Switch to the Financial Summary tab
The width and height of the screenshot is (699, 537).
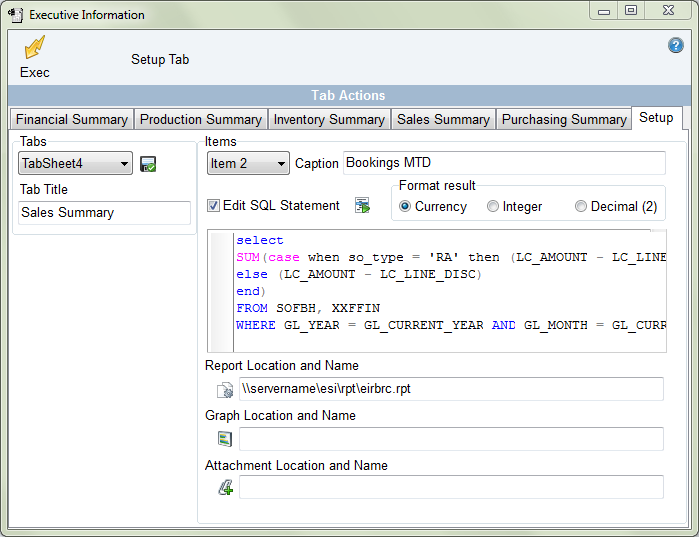(72, 119)
